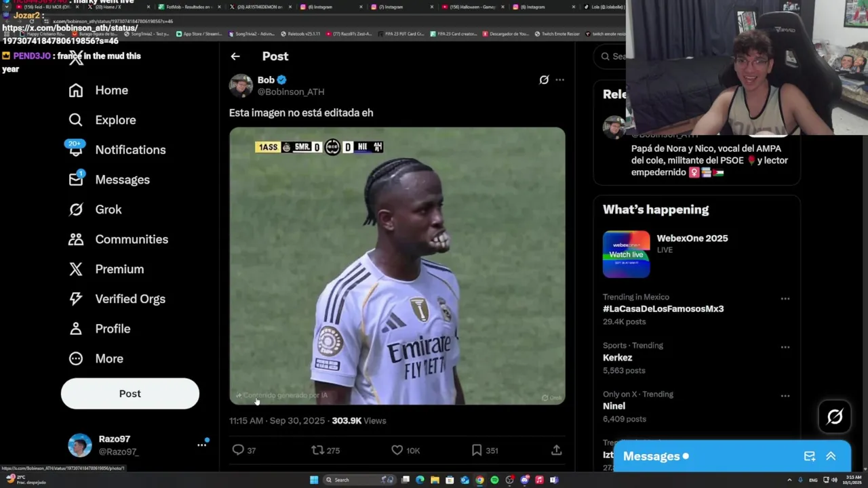The image size is (868, 488).
Task: Open Communities in the sidebar
Action: 119,239
